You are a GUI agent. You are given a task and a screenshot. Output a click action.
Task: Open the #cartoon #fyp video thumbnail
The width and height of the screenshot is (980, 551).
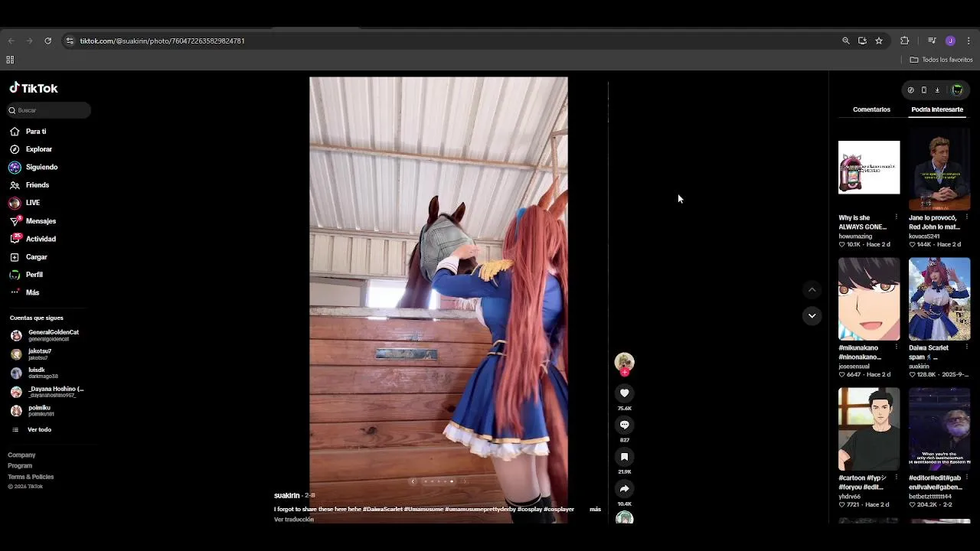point(869,429)
